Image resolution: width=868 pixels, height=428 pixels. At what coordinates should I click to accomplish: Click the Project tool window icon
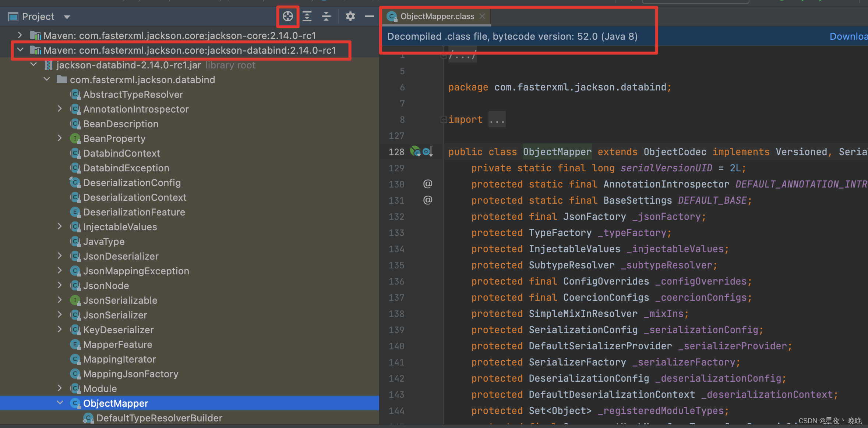point(13,17)
